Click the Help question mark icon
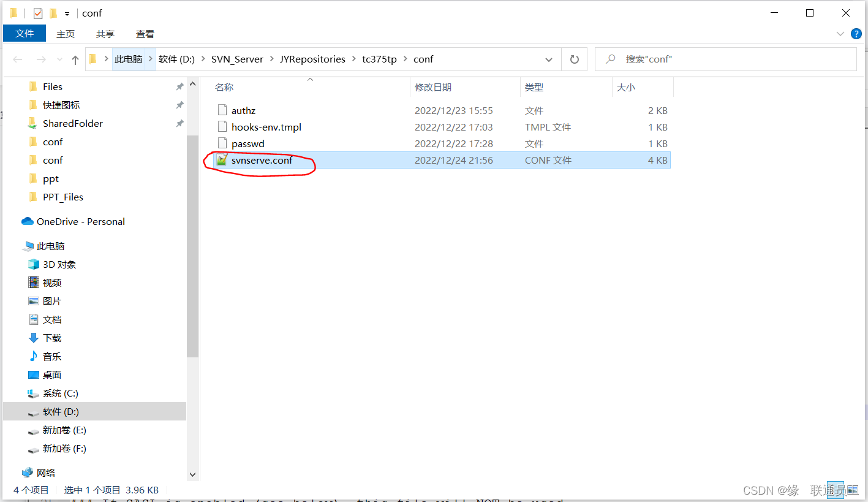This screenshot has height=502, width=868. pyautogui.click(x=856, y=34)
